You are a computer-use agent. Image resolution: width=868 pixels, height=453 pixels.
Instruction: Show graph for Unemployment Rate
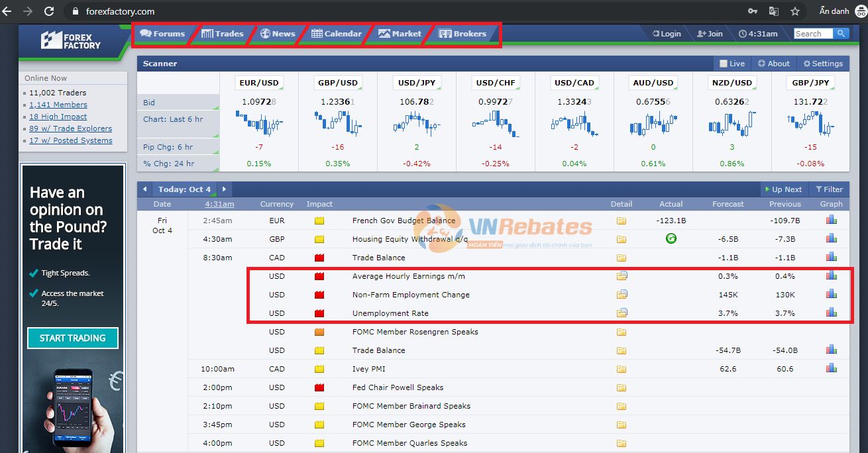831,313
